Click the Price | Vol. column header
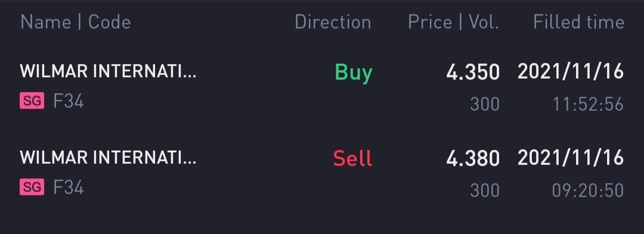The width and height of the screenshot is (644, 234). click(453, 21)
